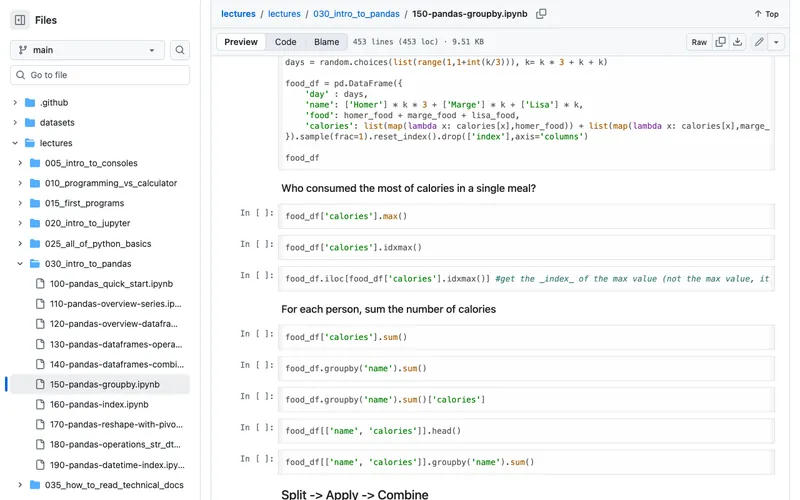800x500 pixels.
Task: Open the second lectures folder breadcrumb link
Action: coord(284,14)
